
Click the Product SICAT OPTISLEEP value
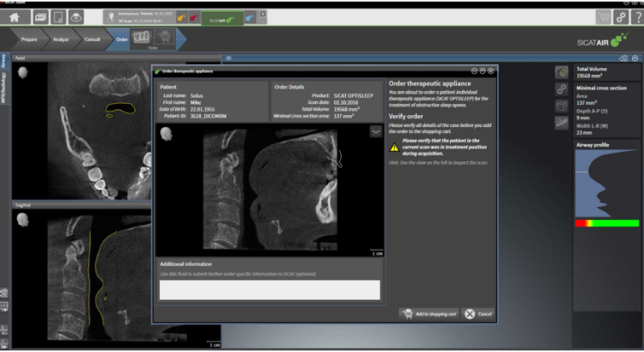pyautogui.click(x=353, y=95)
